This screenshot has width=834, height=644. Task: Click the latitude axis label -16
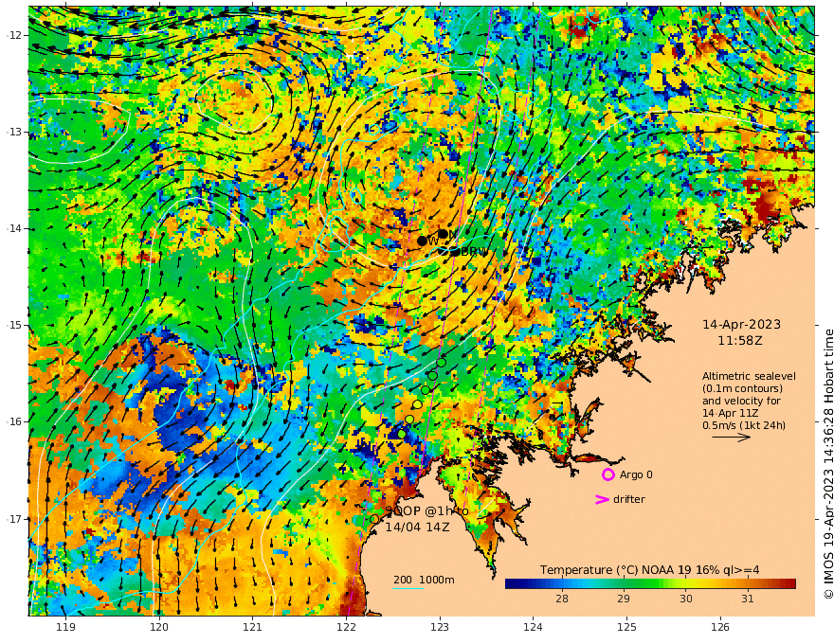pos(13,421)
